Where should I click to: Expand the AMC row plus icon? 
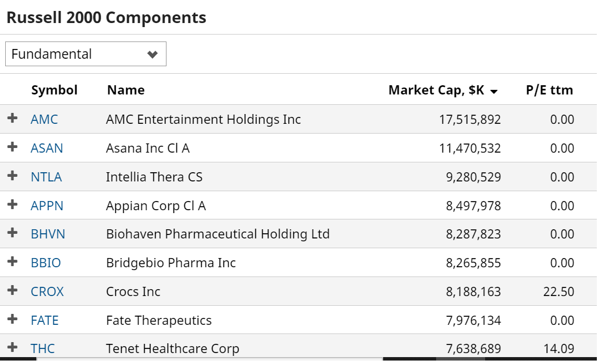tap(12, 118)
